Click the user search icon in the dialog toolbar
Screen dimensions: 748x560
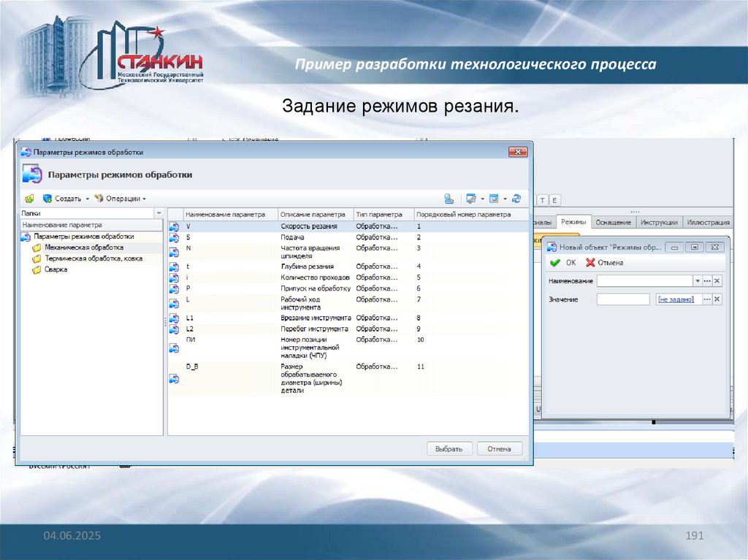(449, 199)
